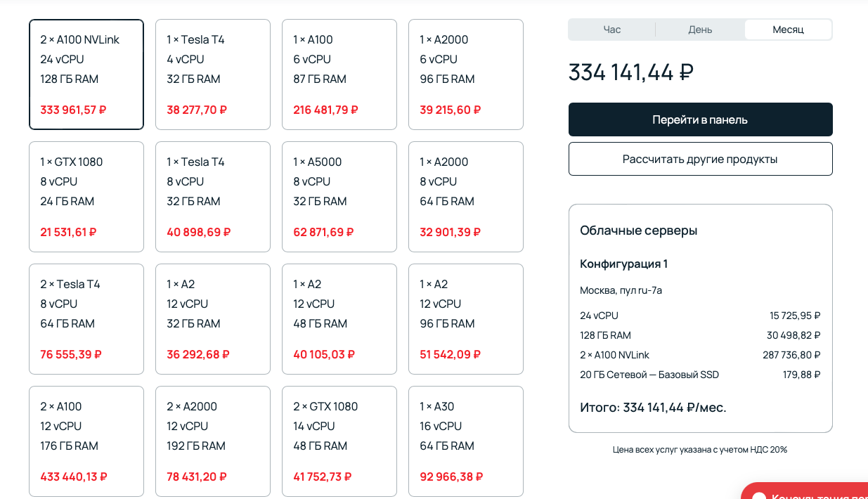The image size is (868, 499).
Task: Select the 1 × A100 6 vCPU card
Action: tap(339, 74)
